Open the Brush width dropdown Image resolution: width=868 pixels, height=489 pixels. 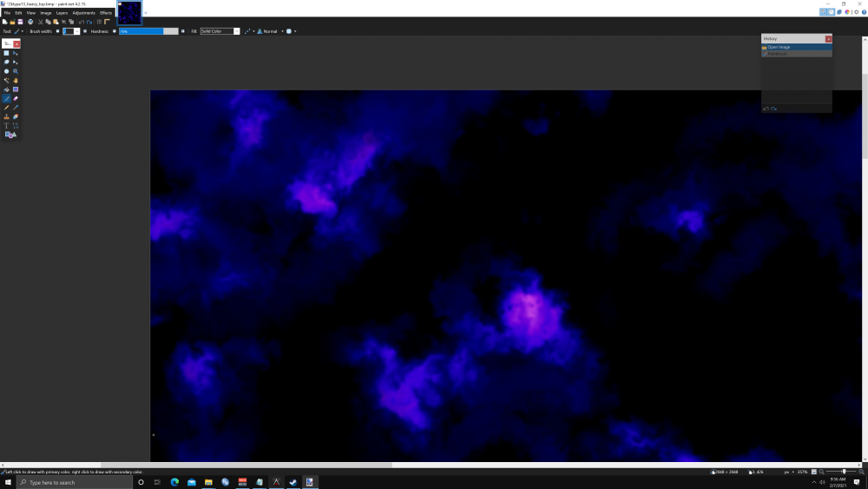pyautogui.click(x=77, y=31)
